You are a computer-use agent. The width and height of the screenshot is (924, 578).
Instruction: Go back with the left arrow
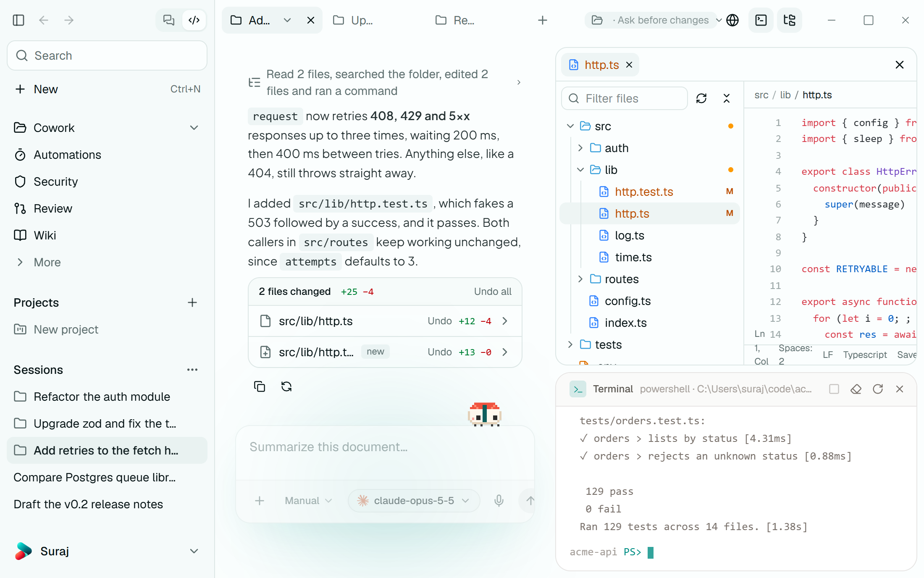point(44,20)
